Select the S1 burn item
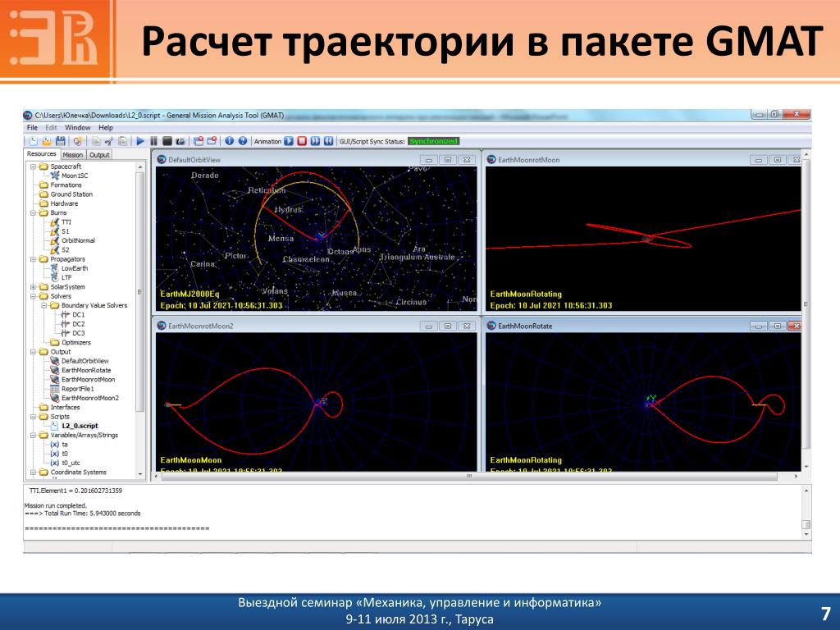The width and height of the screenshot is (840, 630). click(66, 231)
